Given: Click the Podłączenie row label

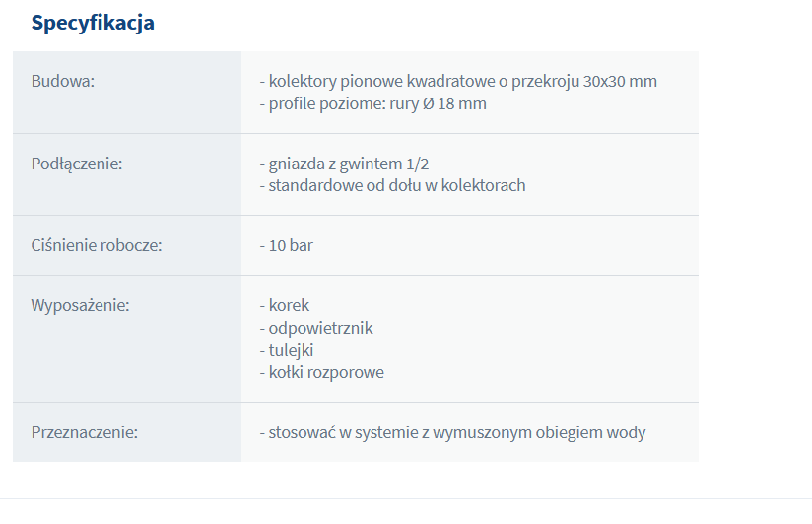Looking at the screenshot, I should tap(77, 163).
